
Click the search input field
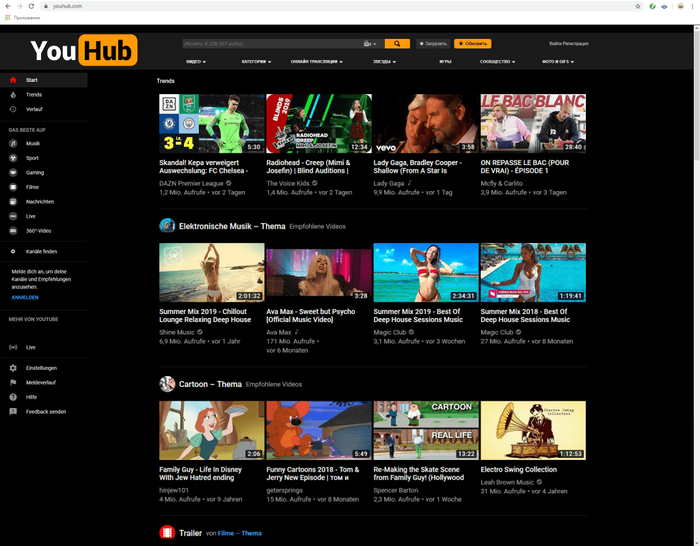tap(270, 44)
